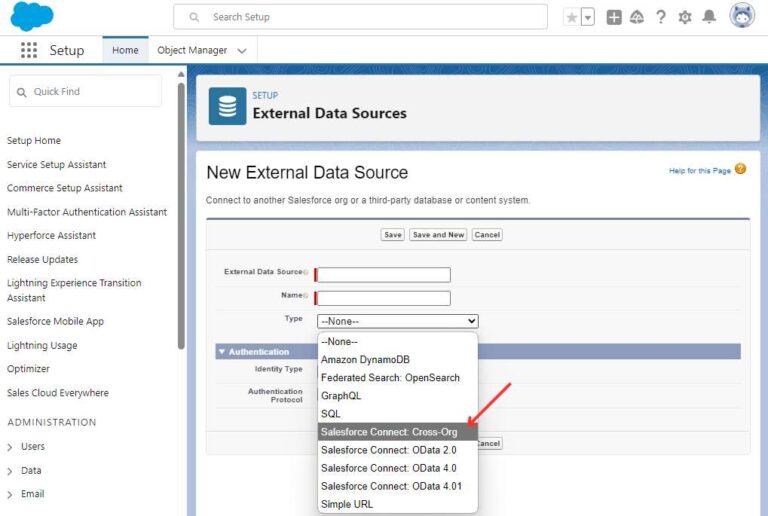Open Setup Home in sidebar
Screen dimensions: 768x516
(34, 141)
